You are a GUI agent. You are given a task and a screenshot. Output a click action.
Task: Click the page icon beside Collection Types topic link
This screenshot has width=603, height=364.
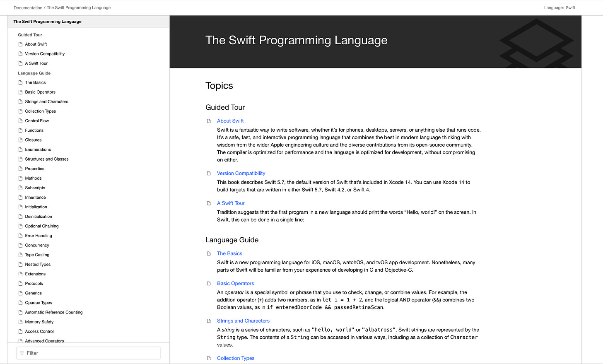(209, 358)
